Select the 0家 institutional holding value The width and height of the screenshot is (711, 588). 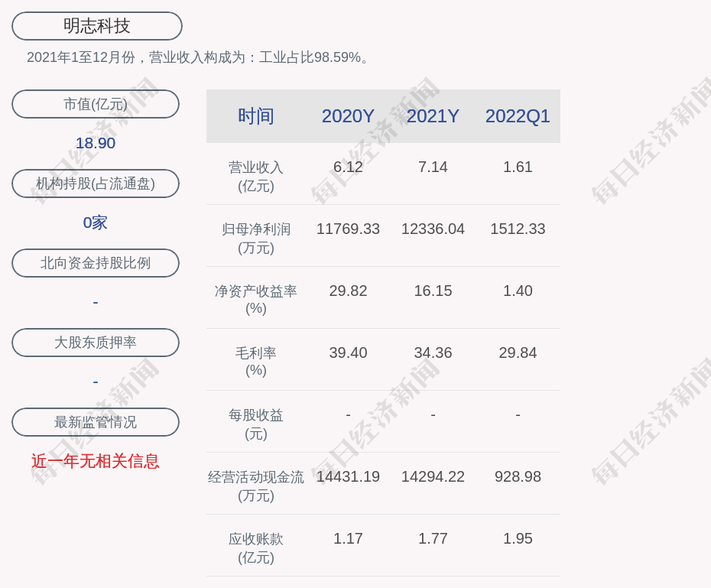(x=96, y=223)
